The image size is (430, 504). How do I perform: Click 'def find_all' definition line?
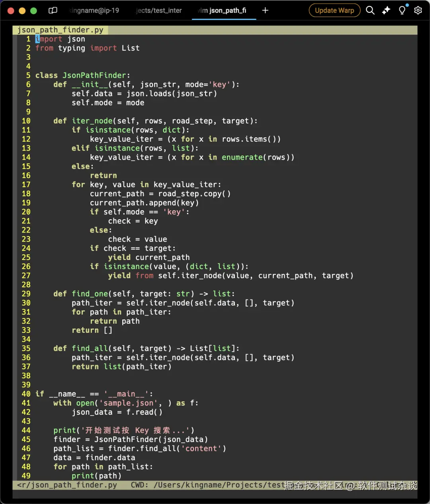click(x=147, y=348)
